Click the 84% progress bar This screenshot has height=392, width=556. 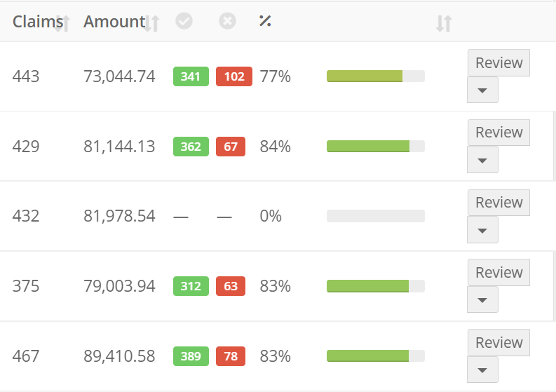(376, 146)
